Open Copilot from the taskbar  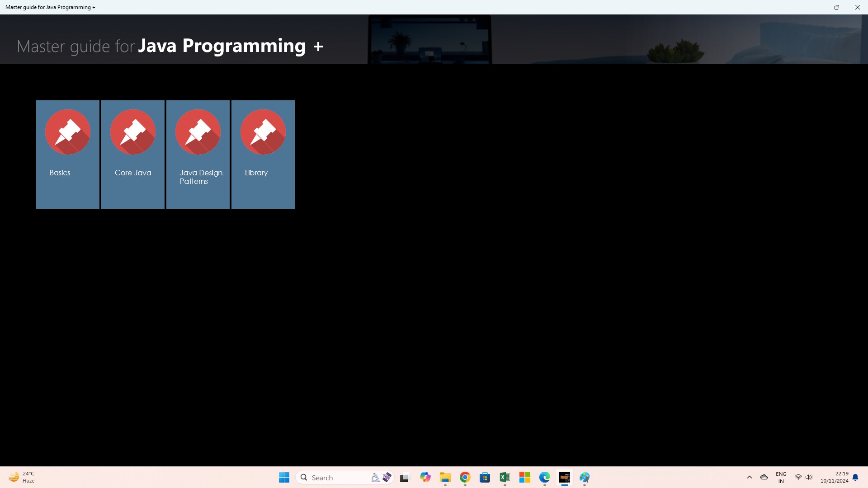[425, 477]
